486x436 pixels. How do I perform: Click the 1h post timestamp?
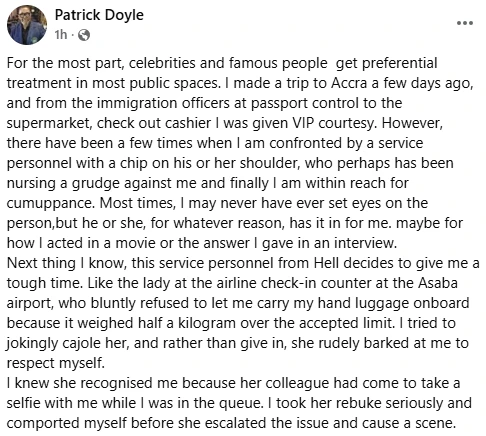[x=61, y=34]
